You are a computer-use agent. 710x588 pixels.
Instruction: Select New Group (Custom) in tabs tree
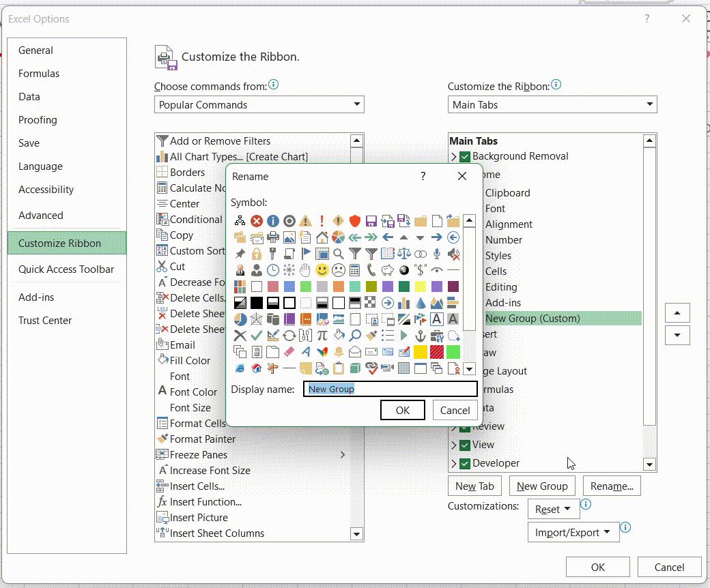point(563,319)
